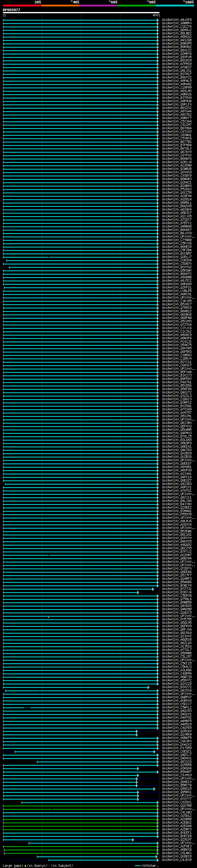Viewport: 197px width, 868px height.
Task: Open hit UniRef100_C1E274
Action: (x=177, y=26)
